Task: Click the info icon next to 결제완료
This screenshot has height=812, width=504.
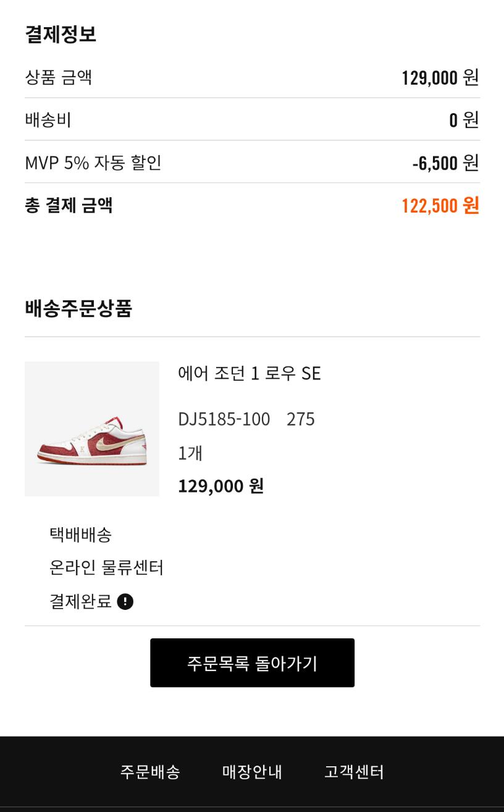Action: click(125, 601)
